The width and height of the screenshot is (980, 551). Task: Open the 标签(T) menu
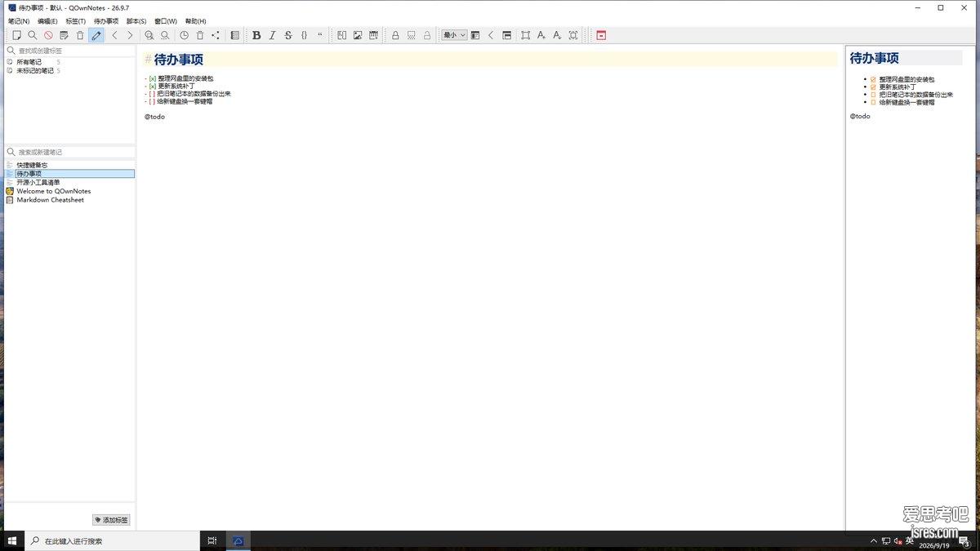[x=76, y=21]
